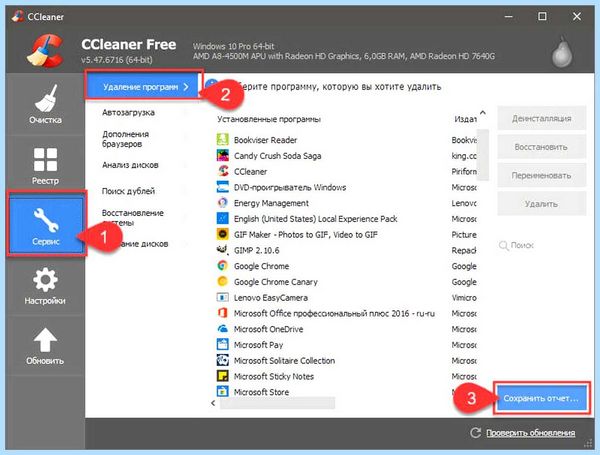Viewport: 600px width, 455px height.
Task: Open the Автозагрузка tab
Action: pos(129,113)
